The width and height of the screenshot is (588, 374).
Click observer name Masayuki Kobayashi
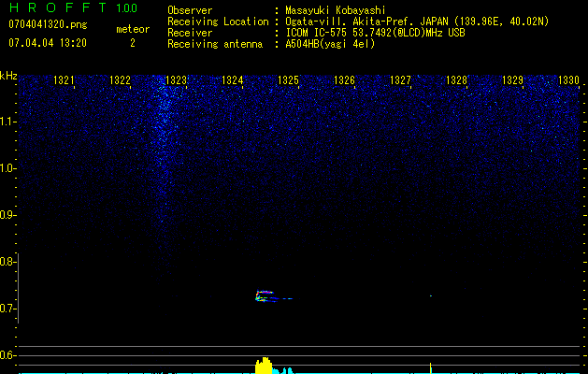[x=336, y=10]
